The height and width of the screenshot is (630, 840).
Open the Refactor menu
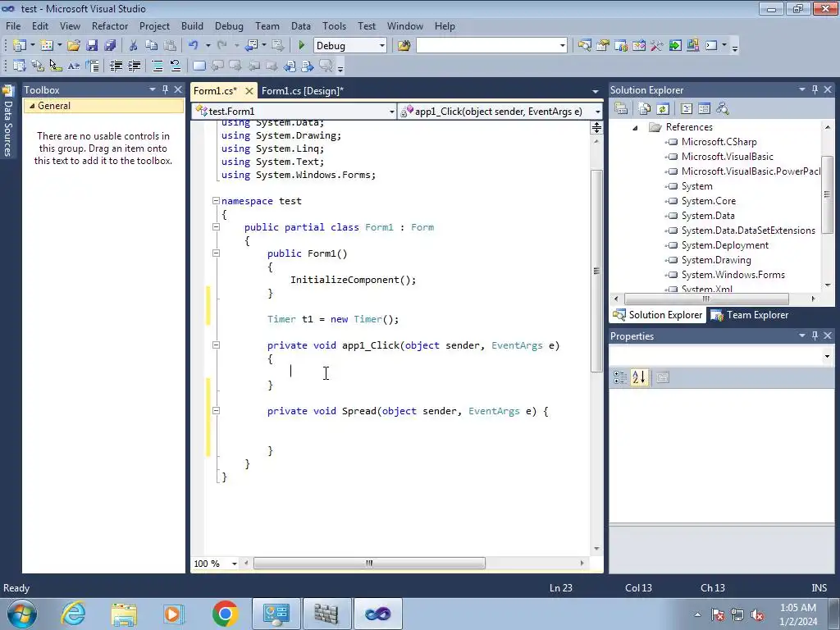[x=109, y=25]
